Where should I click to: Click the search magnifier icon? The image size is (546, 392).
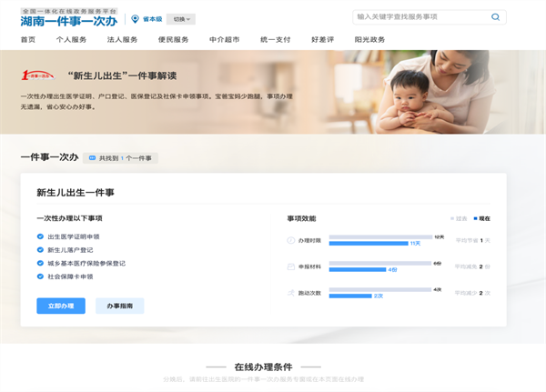click(x=495, y=16)
